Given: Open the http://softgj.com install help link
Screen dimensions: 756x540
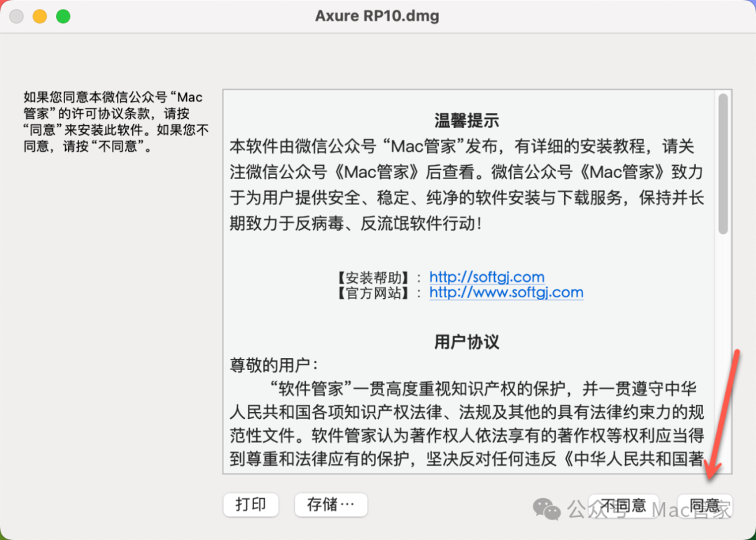Looking at the screenshot, I should pyautogui.click(x=486, y=277).
